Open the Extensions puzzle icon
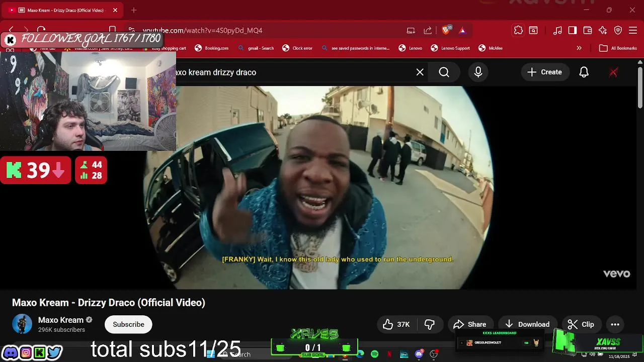Viewport: 644px width, 362px height. (518, 30)
